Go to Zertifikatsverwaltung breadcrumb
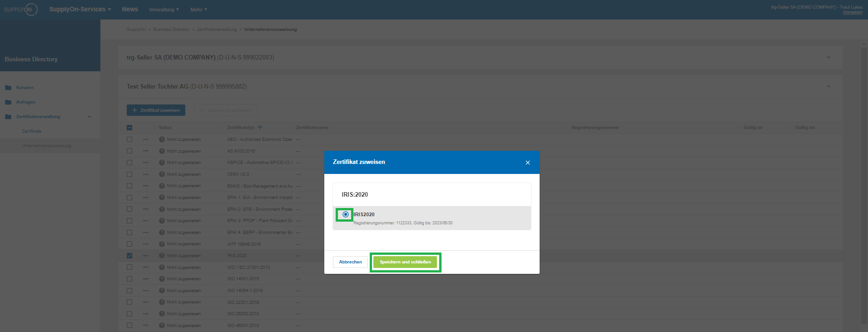The image size is (868, 332). pos(217,30)
